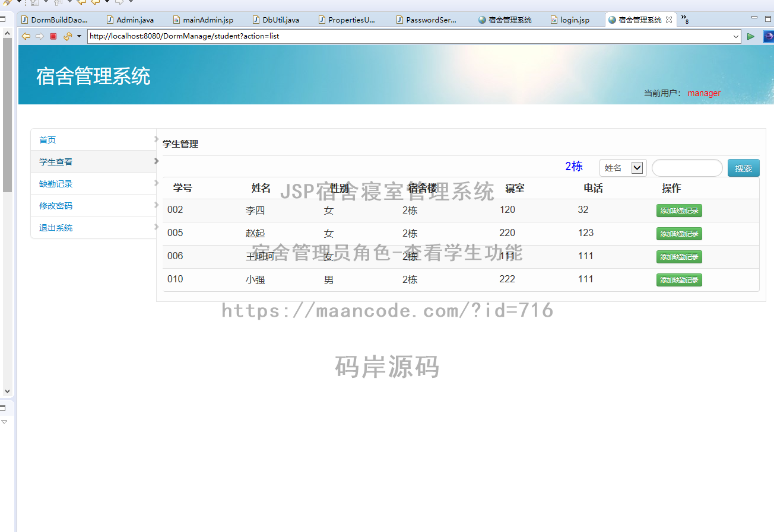Click student number 002 cell
774x532 pixels.
coord(175,210)
